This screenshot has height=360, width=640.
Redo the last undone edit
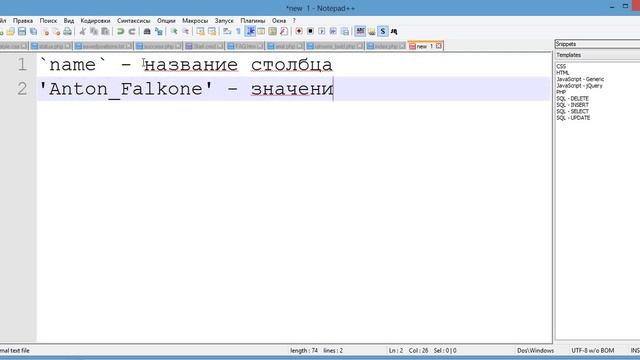click(x=132, y=31)
